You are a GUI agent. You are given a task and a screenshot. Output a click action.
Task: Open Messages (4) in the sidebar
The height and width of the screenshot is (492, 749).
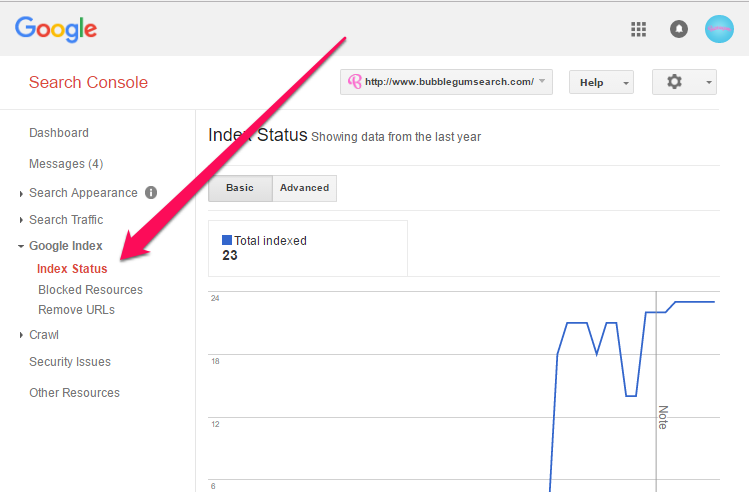tap(66, 164)
